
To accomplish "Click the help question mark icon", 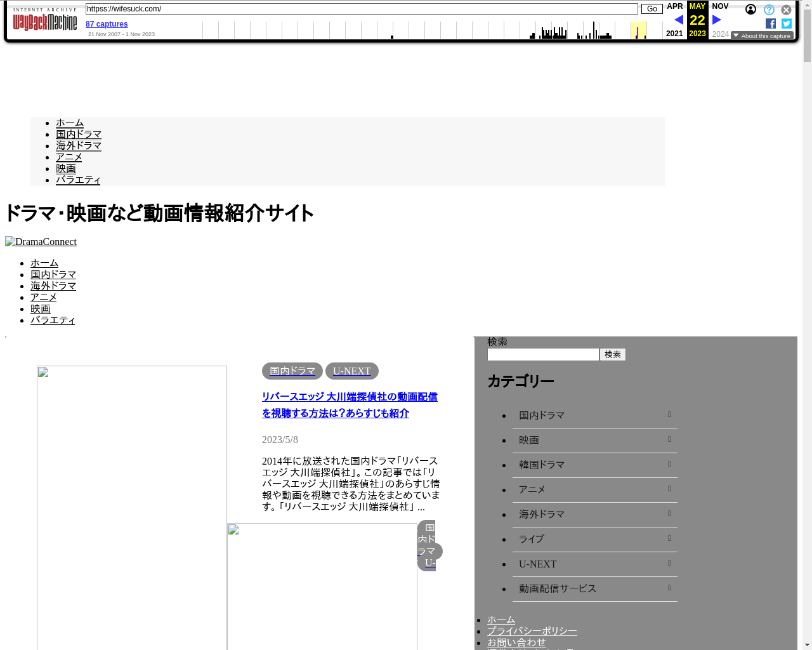I will coord(769,10).
